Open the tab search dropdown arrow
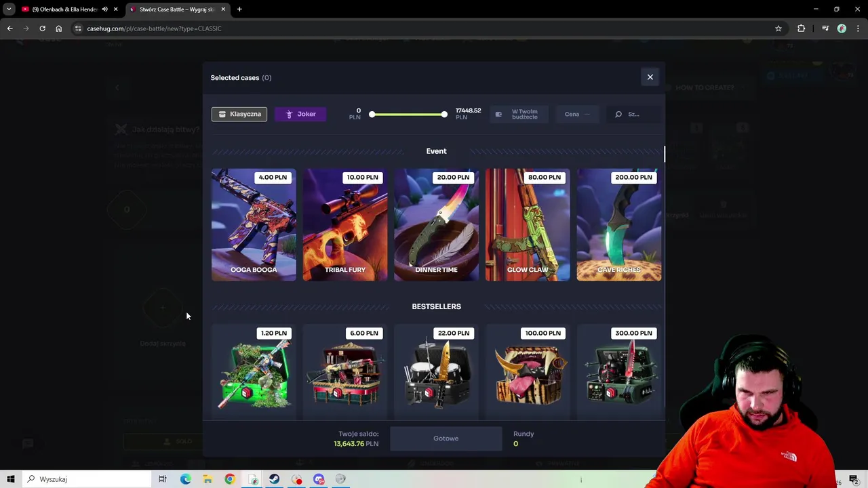Image resolution: width=868 pixels, height=488 pixels. pyautogui.click(x=9, y=9)
